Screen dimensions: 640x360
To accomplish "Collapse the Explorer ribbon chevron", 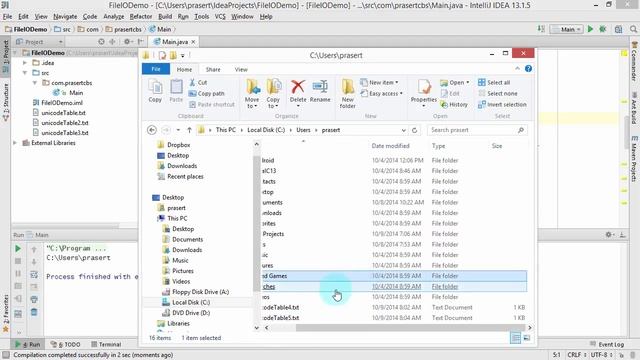I will [x=517, y=69].
